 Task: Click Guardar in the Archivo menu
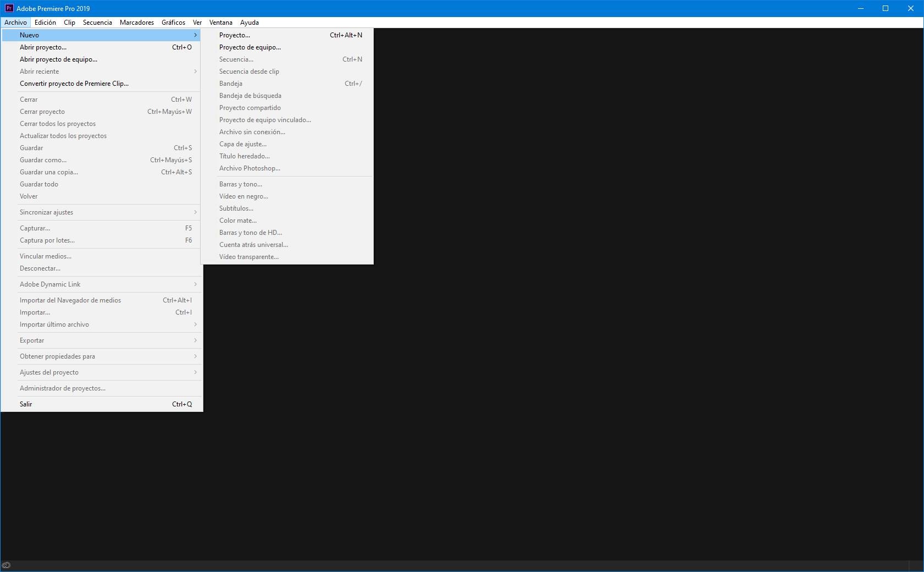pyautogui.click(x=102, y=148)
